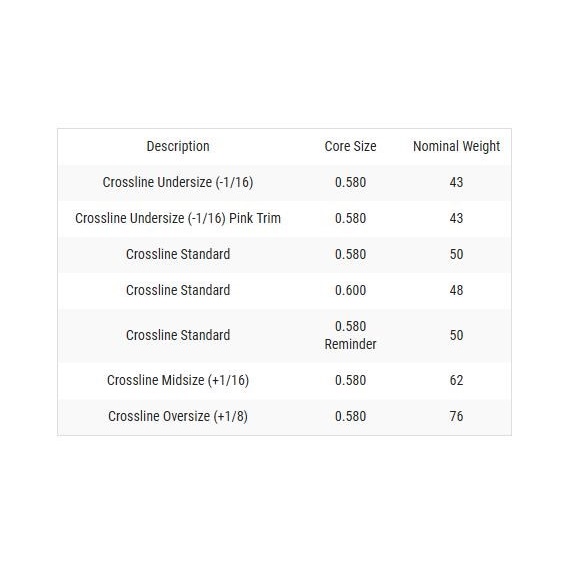564x564 pixels.
Task: Click core size 0.580 in the Pink Trim row
Action: (350, 218)
